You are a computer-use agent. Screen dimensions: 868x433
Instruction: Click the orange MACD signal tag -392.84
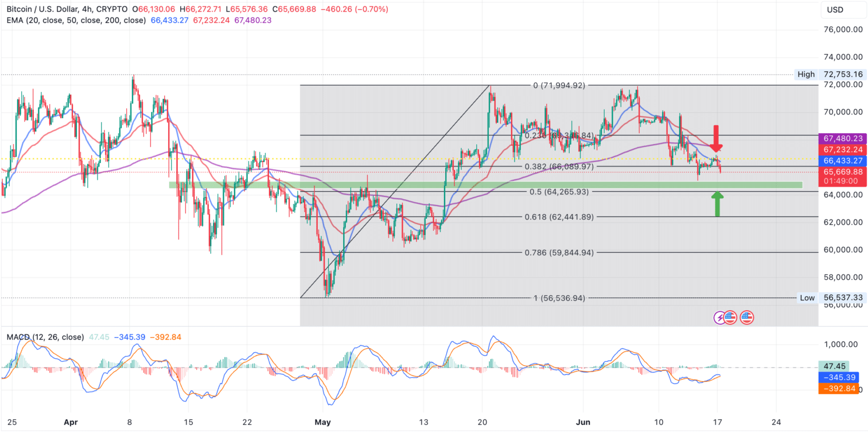coord(839,389)
